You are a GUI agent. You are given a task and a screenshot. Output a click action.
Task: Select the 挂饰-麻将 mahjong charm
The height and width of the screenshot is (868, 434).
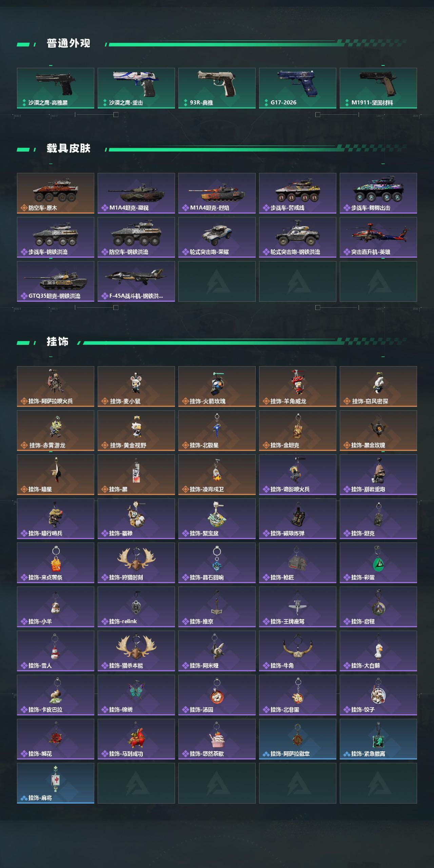tap(56, 783)
